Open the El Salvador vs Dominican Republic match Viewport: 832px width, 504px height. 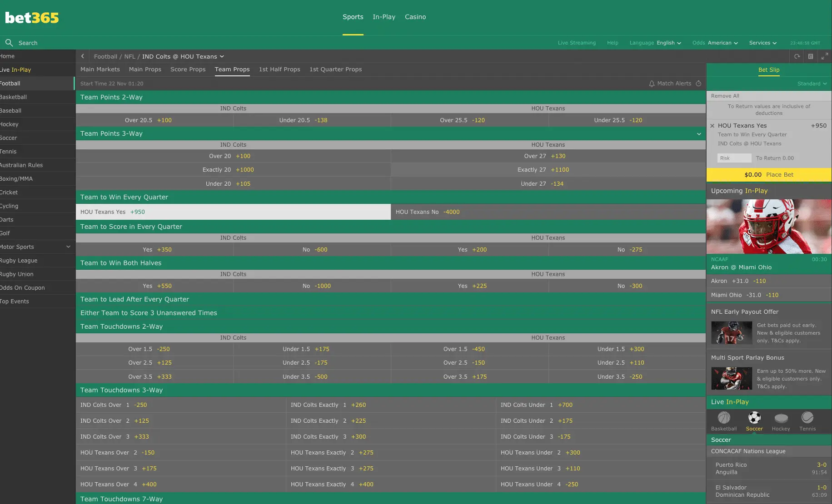point(769,491)
